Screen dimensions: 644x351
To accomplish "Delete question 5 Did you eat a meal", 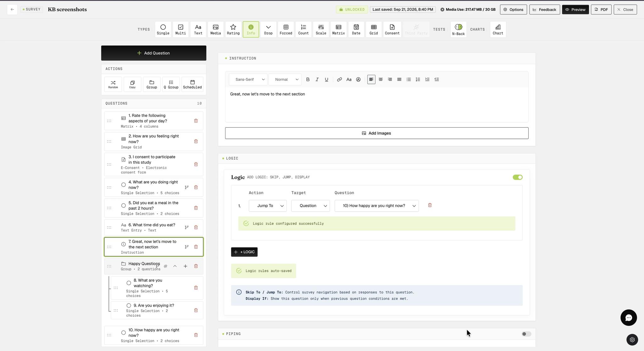I will 196,208.
